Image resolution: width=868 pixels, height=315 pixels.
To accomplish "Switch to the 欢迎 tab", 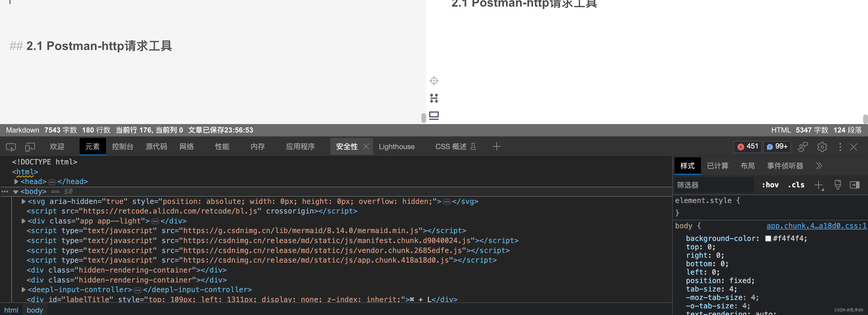I will [57, 146].
